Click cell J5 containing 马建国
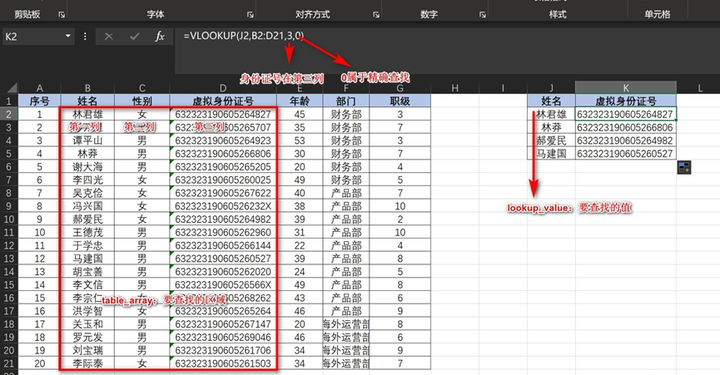 (551, 153)
